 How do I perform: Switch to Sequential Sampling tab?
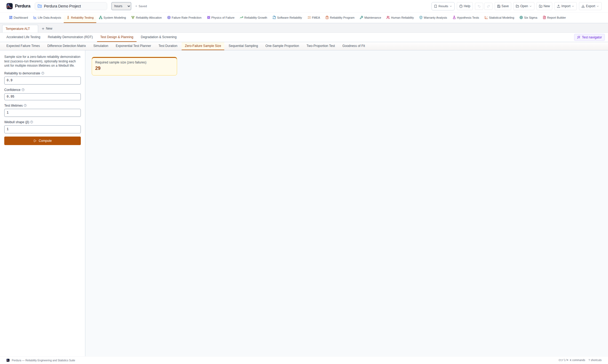coord(243,46)
